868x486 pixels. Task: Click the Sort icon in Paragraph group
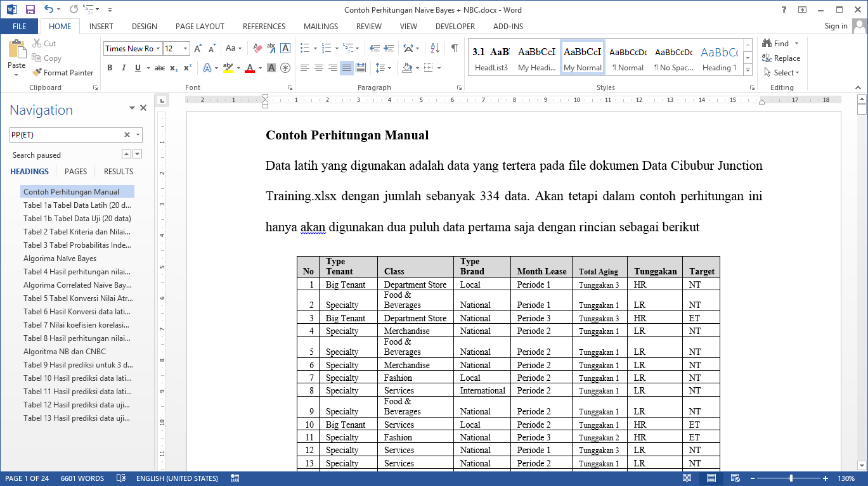[x=435, y=48]
